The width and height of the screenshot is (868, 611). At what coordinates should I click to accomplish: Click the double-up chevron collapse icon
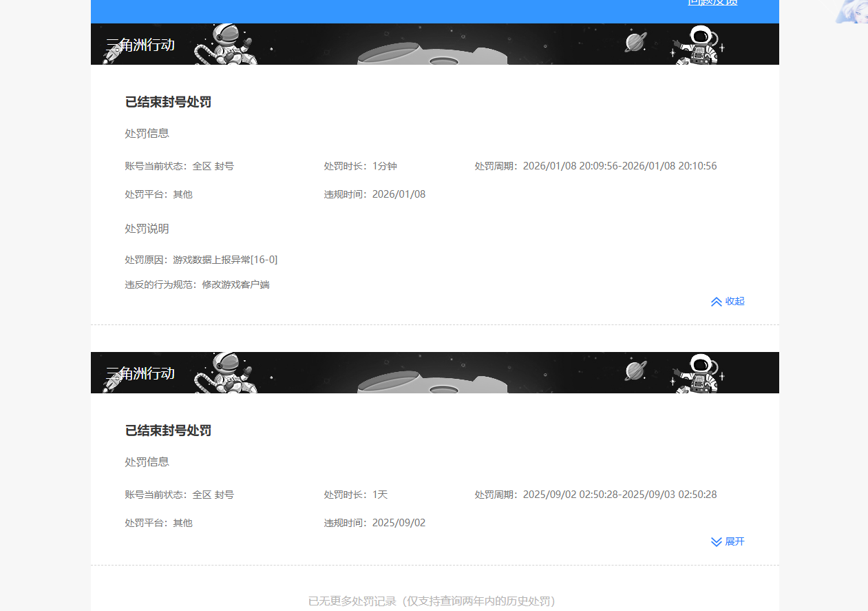click(716, 301)
